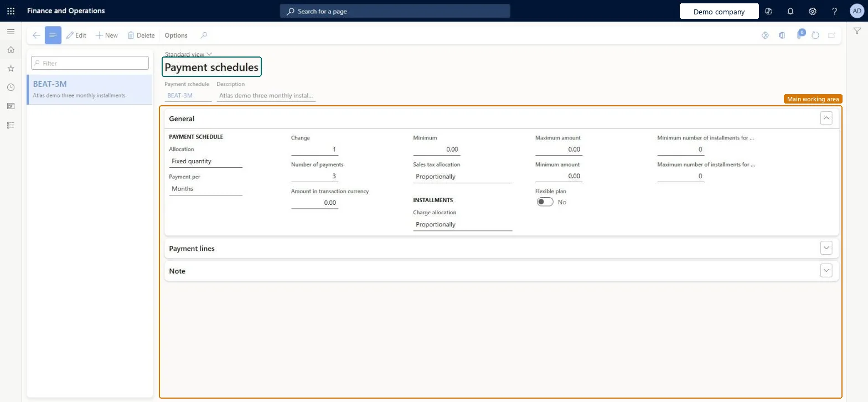The width and height of the screenshot is (868, 402).
Task: Expand the Note section
Action: [826, 271]
